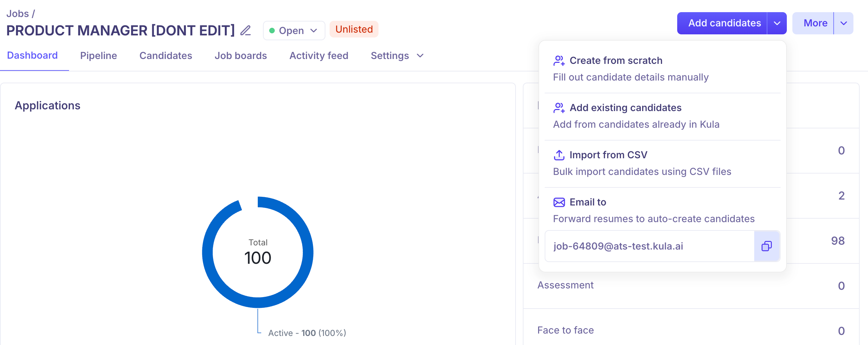Click the More button
The width and height of the screenshot is (868, 345).
click(x=813, y=23)
